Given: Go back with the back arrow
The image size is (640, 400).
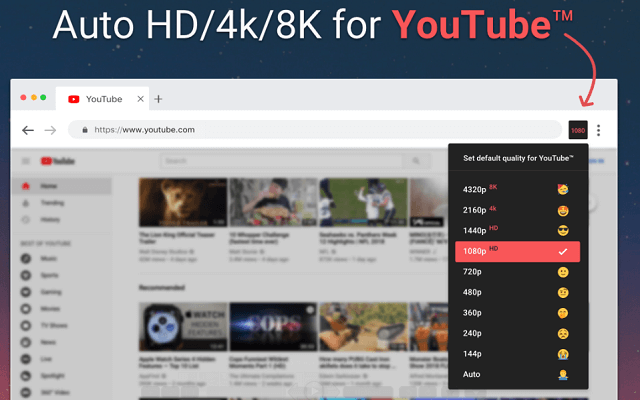Looking at the screenshot, I should coord(28,130).
